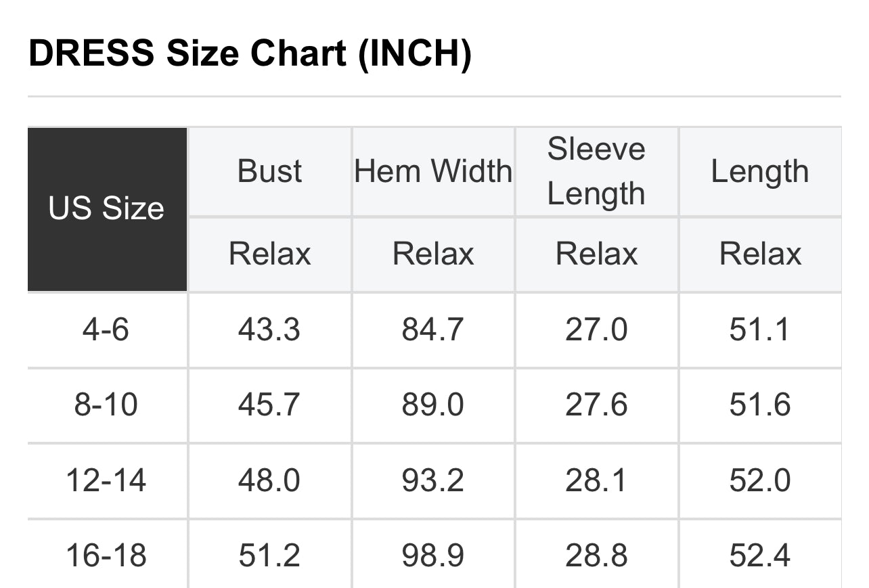869x588 pixels.
Task: Click the 8-10 size row label
Action: pyautogui.click(x=106, y=405)
